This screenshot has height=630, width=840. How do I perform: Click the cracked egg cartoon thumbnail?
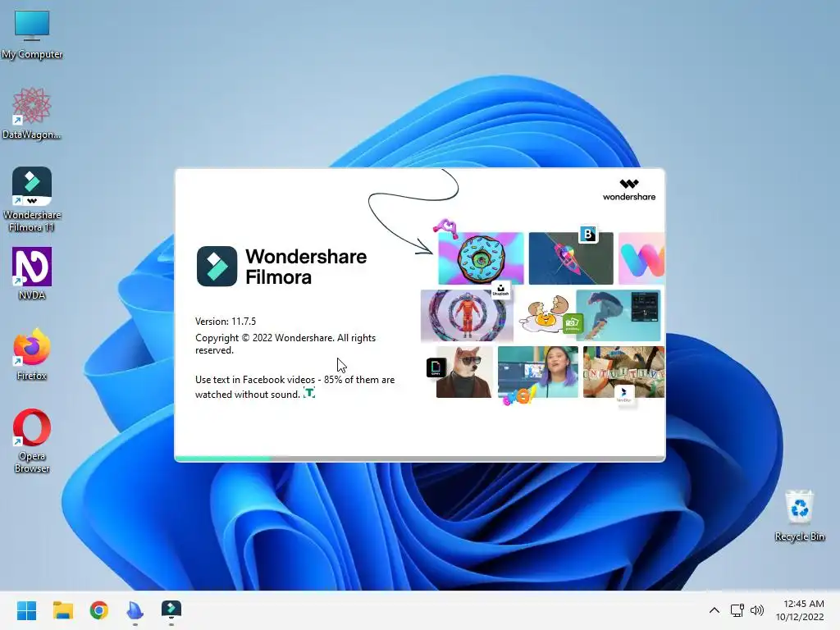point(546,314)
